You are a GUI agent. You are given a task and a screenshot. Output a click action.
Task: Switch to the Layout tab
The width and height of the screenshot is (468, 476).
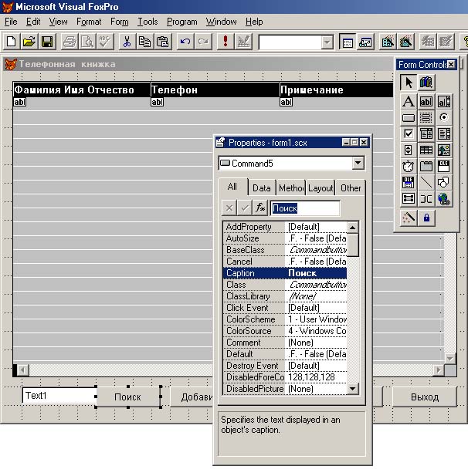pyautogui.click(x=320, y=188)
